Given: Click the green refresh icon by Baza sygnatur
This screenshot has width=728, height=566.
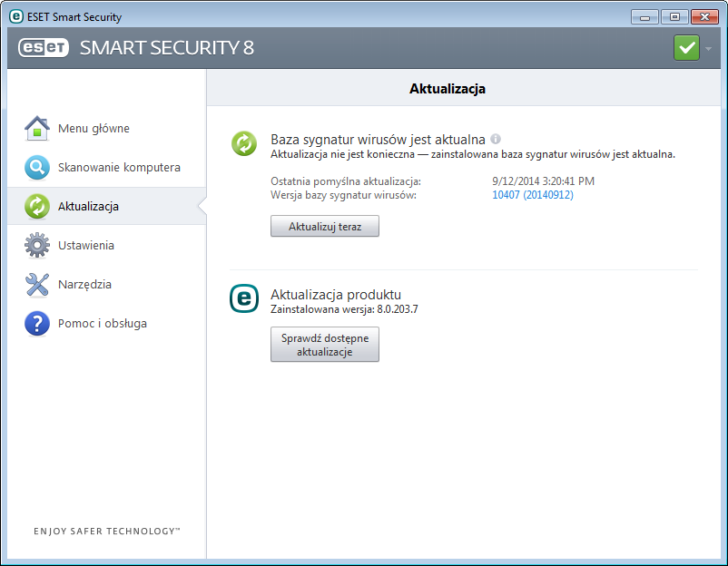Looking at the screenshot, I should (244, 143).
